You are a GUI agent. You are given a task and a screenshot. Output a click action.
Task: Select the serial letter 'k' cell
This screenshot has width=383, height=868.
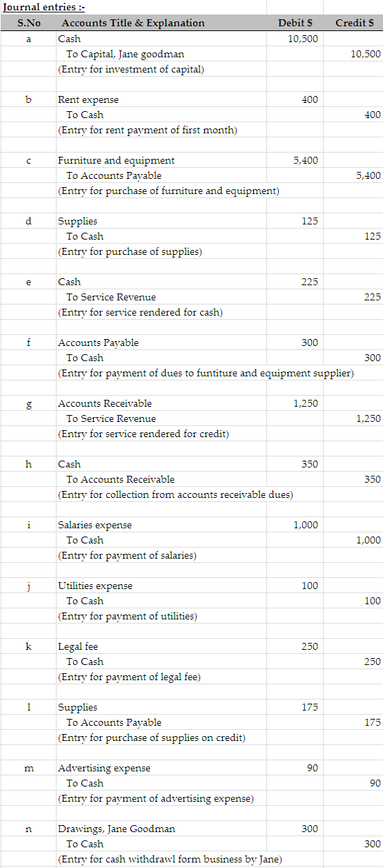pos(28,646)
